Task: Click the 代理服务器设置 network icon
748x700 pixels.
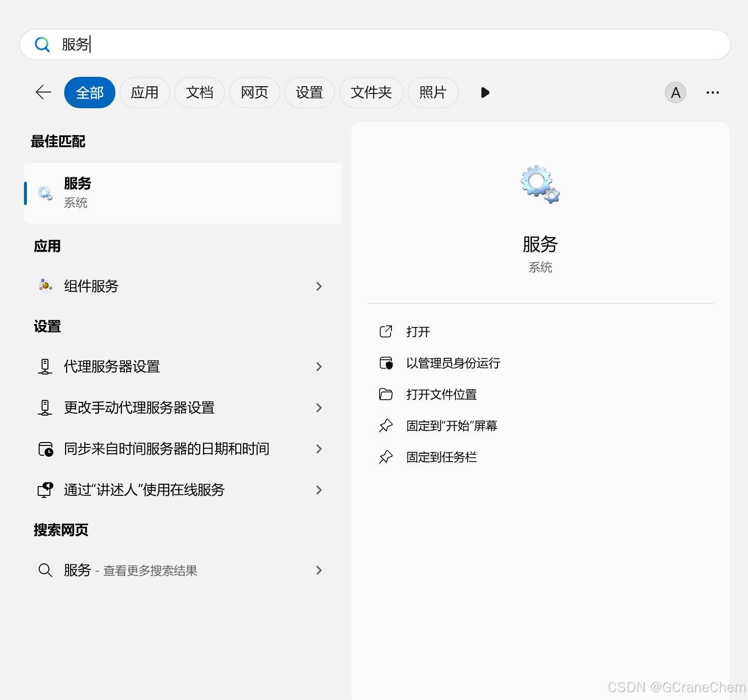Action: click(x=45, y=367)
